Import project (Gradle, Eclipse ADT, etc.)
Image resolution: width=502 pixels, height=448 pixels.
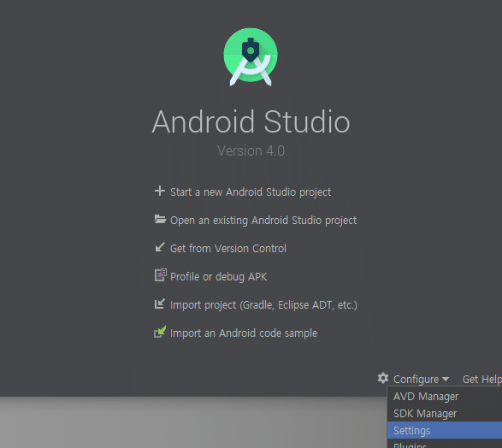click(x=263, y=305)
